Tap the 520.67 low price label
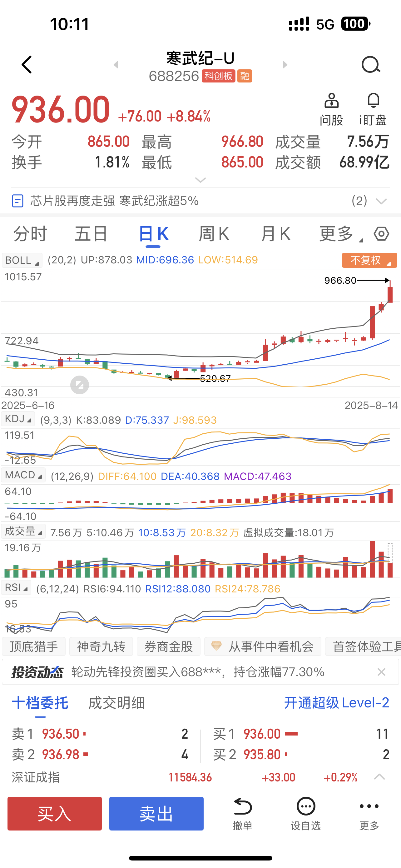 215,379
